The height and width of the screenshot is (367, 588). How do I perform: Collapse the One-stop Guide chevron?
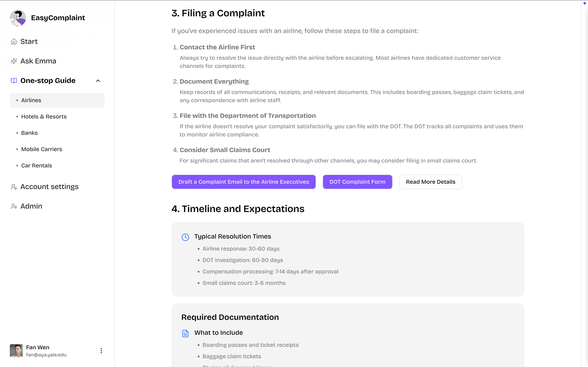click(x=98, y=81)
